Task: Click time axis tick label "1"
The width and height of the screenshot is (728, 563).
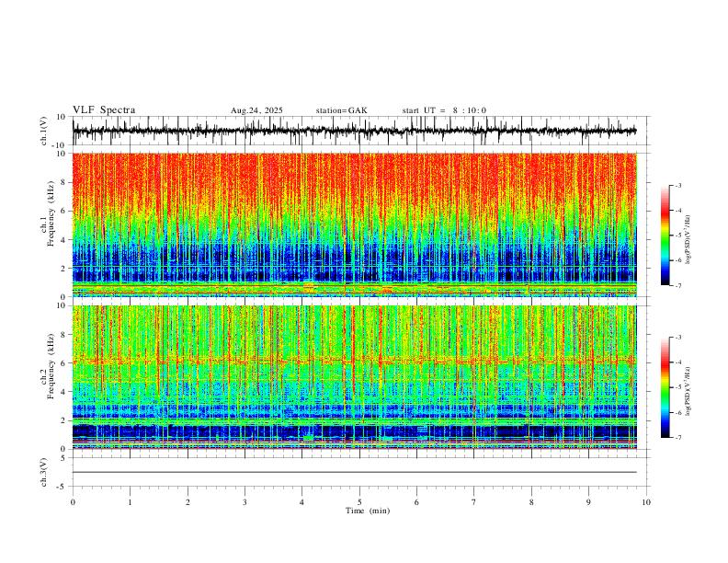Action: click(130, 502)
